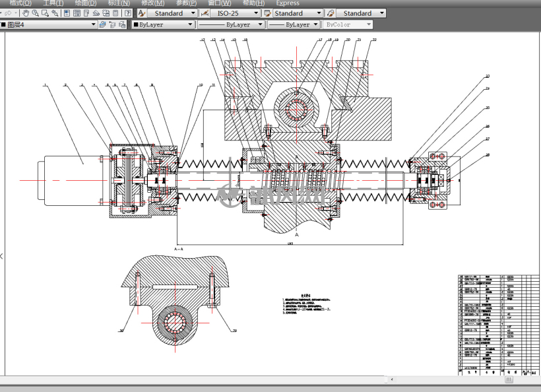The image size is (541, 392).
Task: Open the Markup Set Manager icon
Action: point(106,13)
